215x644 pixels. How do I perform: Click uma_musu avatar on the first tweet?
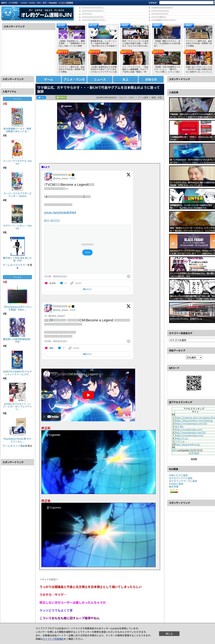[48, 177]
